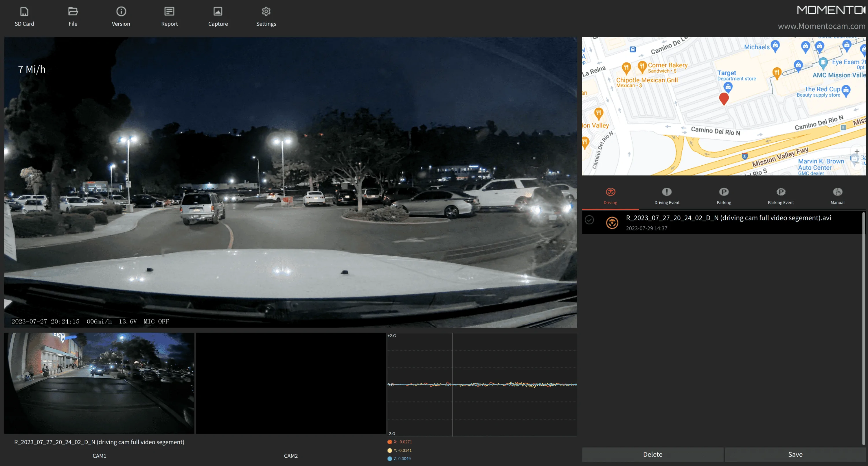Click the Save button

coord(795,454)
